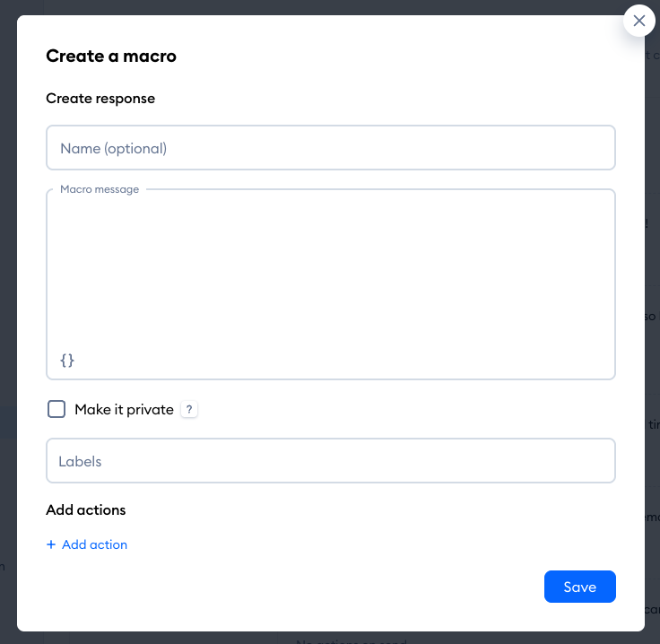Click the Create response heading
This screenshot has width=660, height=644.
tap(100, 99)
